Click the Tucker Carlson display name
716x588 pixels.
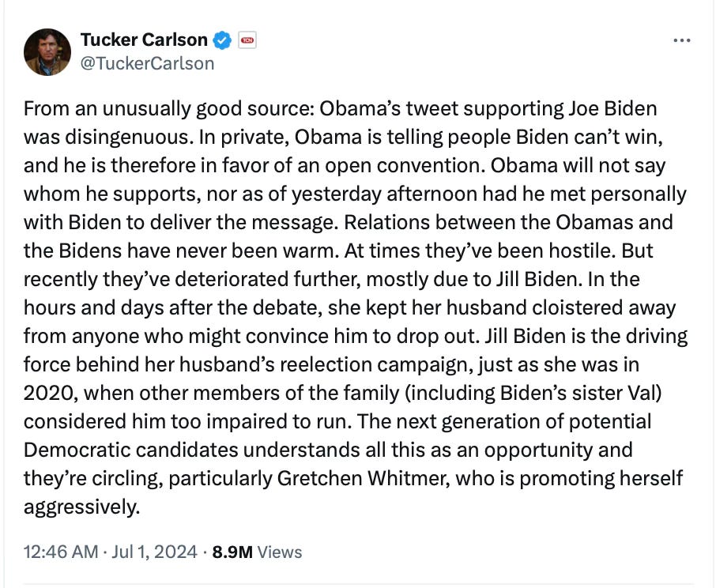click(144, 40)
